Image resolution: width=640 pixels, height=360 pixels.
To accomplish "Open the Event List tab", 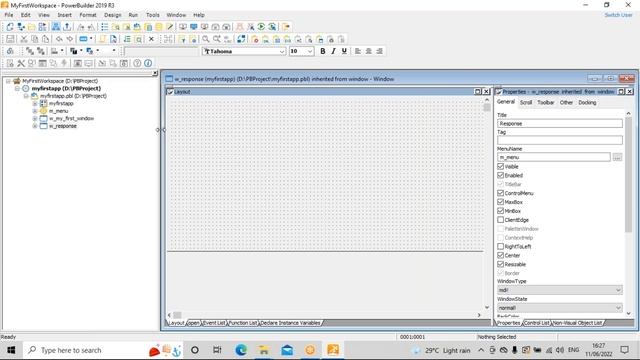I will [x=214, y=323].
